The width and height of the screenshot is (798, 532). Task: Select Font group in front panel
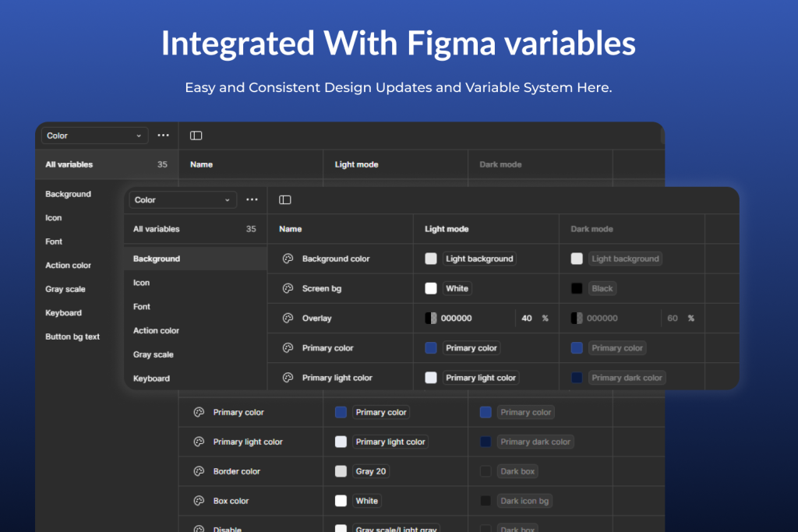click(142, 307)
